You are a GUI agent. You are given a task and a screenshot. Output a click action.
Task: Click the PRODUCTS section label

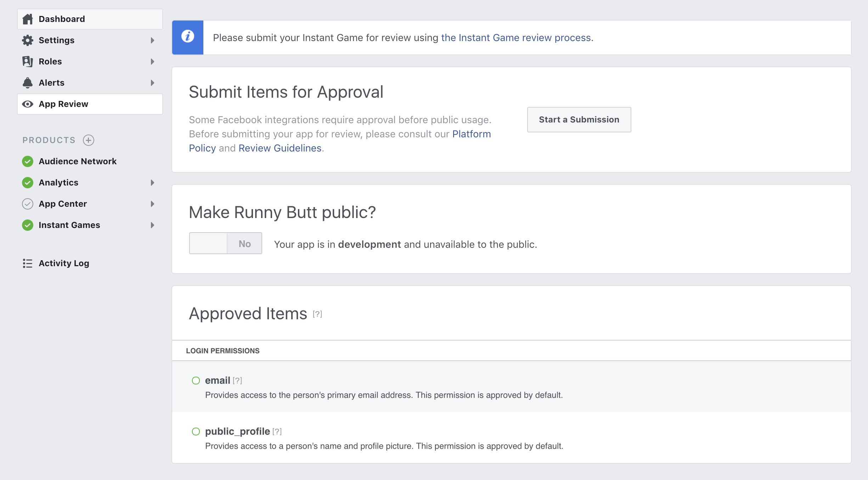pyautogui.click(x=49, y=140)
